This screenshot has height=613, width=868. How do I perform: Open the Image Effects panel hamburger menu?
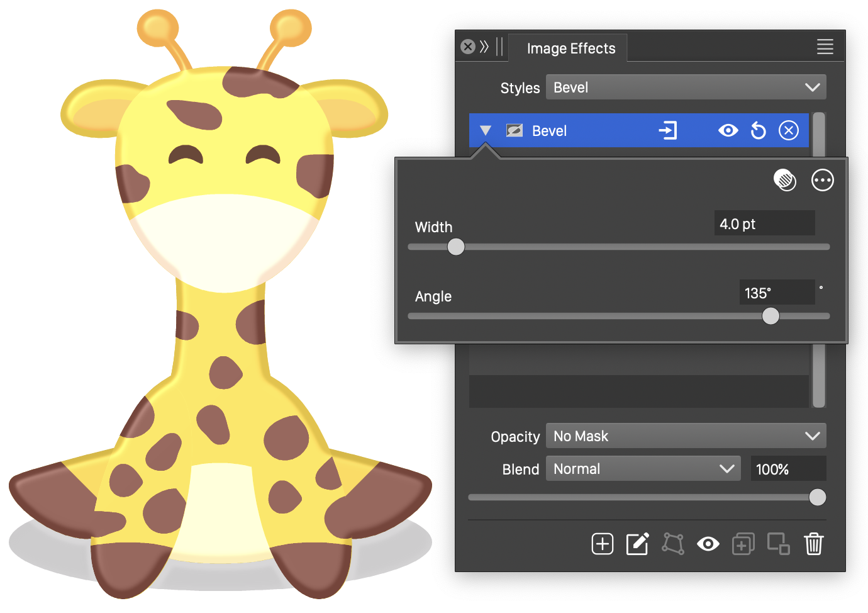[825, 47]
